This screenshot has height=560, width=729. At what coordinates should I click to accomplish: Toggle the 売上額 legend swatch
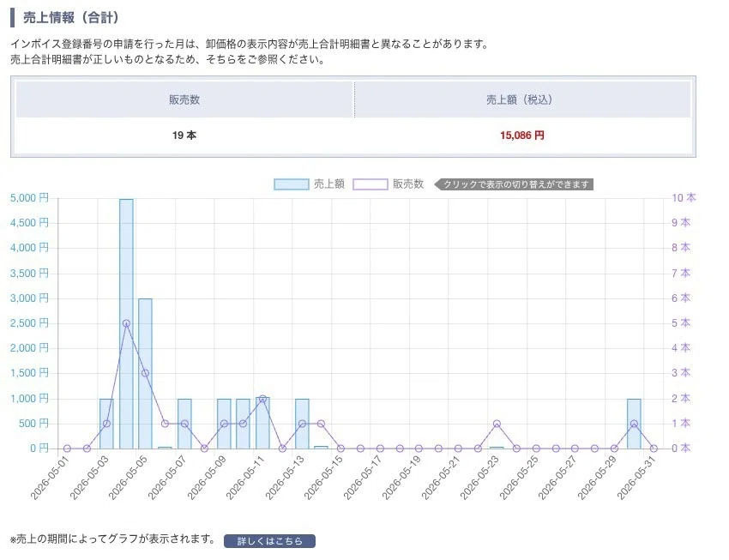(292, 184)
